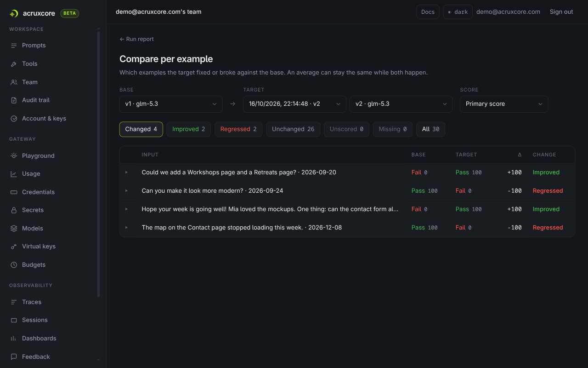Expand the Workshops page example row

point(127,172)
